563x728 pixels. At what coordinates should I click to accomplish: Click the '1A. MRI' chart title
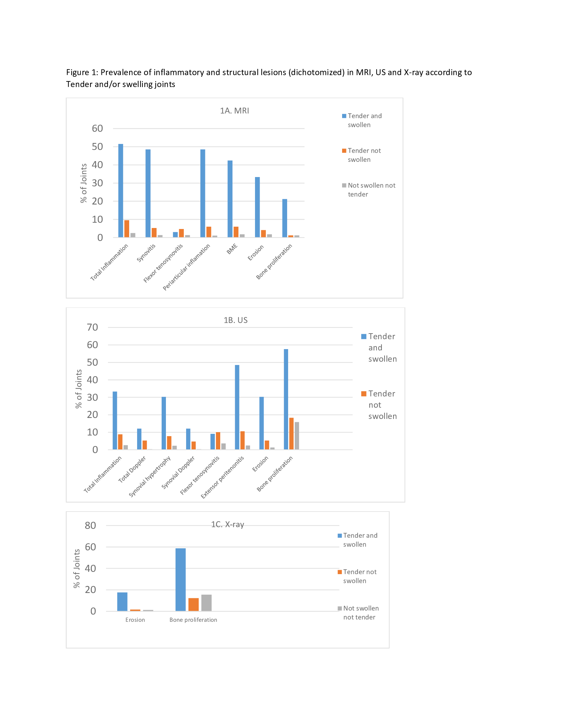(234, 111)
